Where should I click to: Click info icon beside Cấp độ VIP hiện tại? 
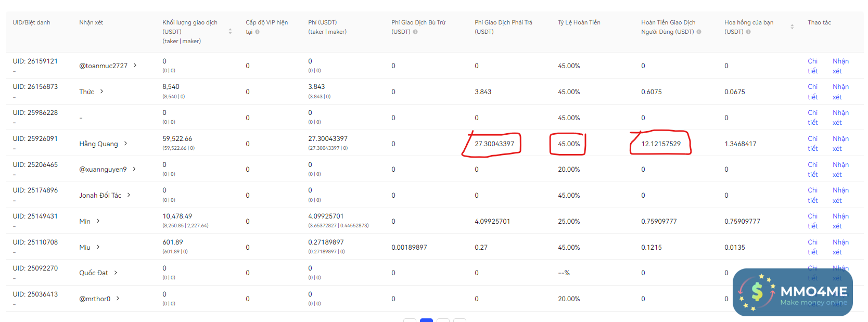258,32
